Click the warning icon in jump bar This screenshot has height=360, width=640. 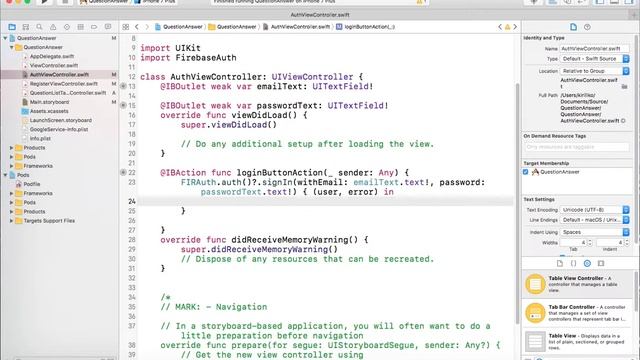point(507,27)
